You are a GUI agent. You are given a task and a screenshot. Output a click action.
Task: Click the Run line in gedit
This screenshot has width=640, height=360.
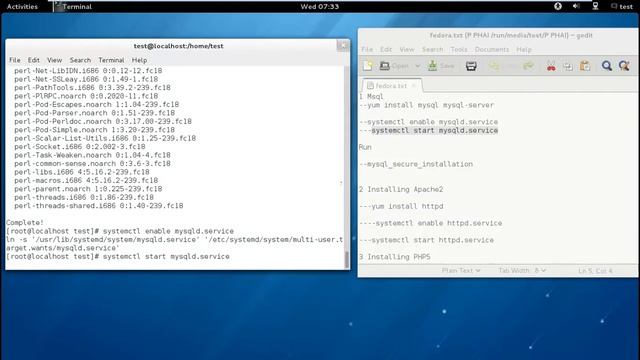[365, 147]
